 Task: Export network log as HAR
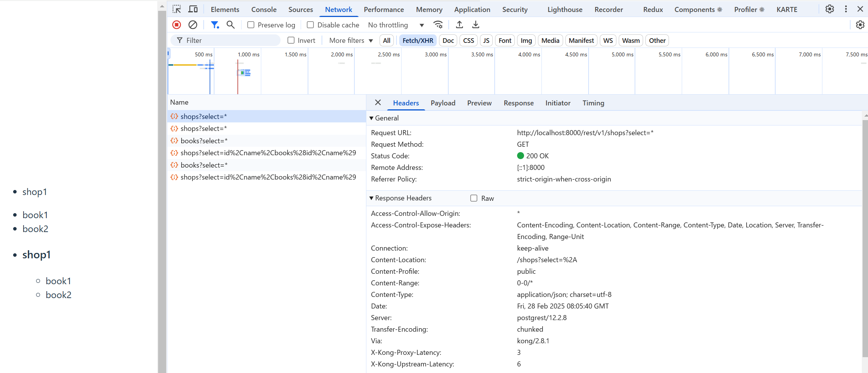click(475, 24)
